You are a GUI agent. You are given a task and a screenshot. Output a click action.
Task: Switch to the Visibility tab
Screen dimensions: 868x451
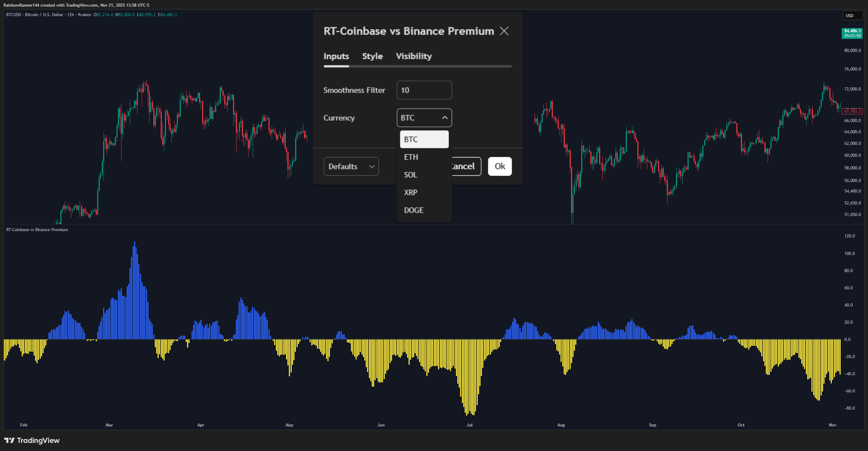[x=414, y=56]
